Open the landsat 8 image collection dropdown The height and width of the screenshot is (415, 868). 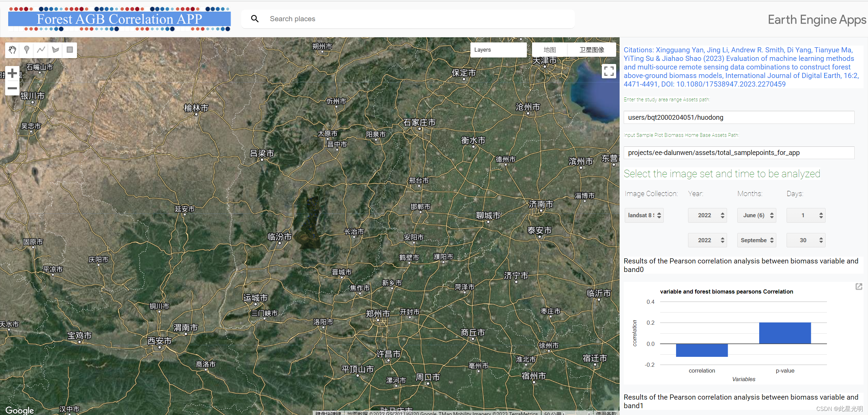point(644,215)
